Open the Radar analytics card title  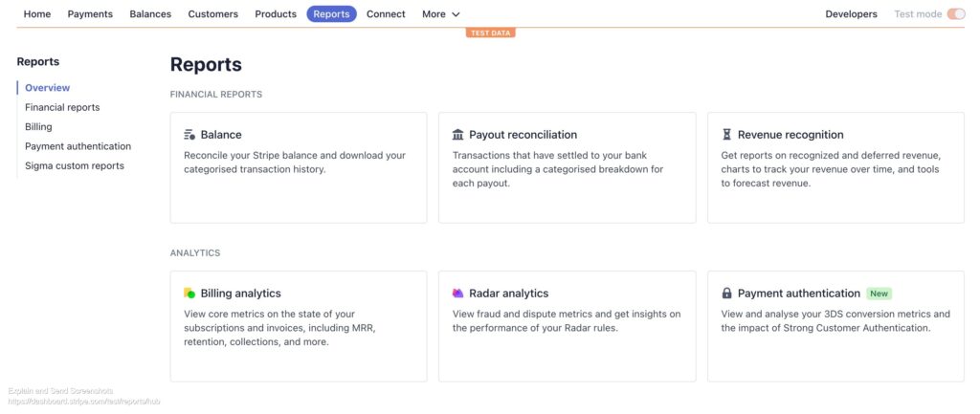[509, 294]
